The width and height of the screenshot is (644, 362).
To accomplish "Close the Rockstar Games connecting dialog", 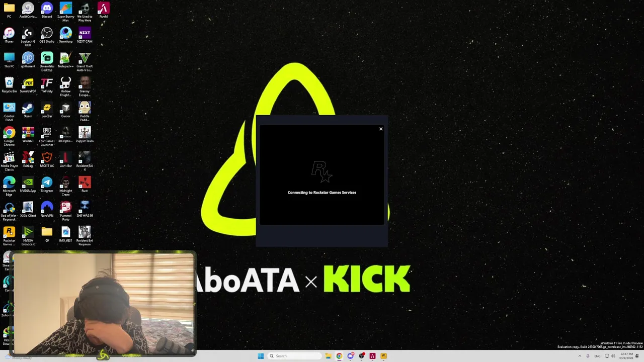I will (x=381, y=129).
